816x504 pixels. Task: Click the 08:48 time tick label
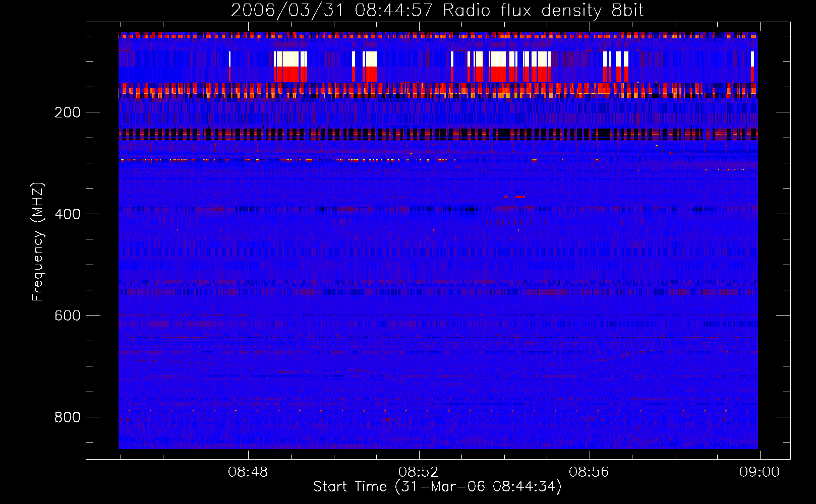coord(248,472)
